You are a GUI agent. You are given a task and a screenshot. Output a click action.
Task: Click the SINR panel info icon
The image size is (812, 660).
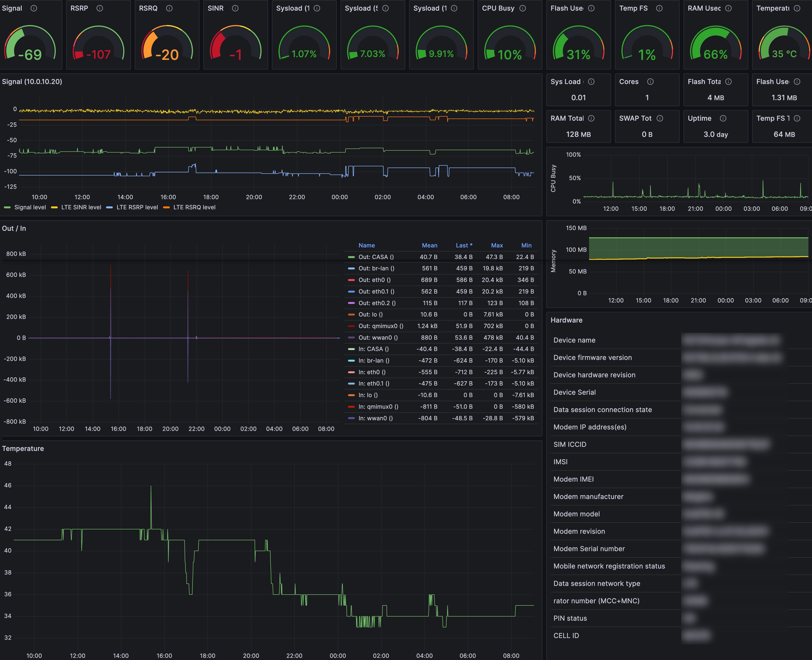pos(235,8)
